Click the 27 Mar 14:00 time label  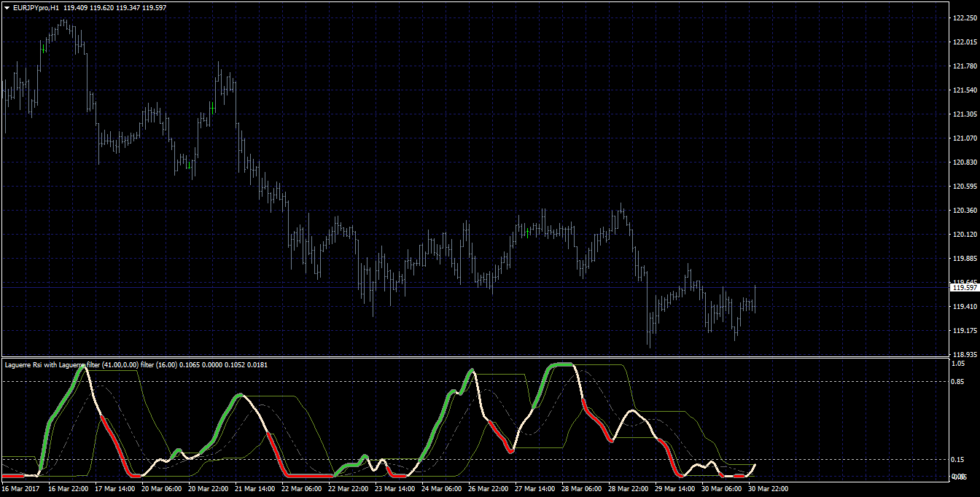pos(536,489)
